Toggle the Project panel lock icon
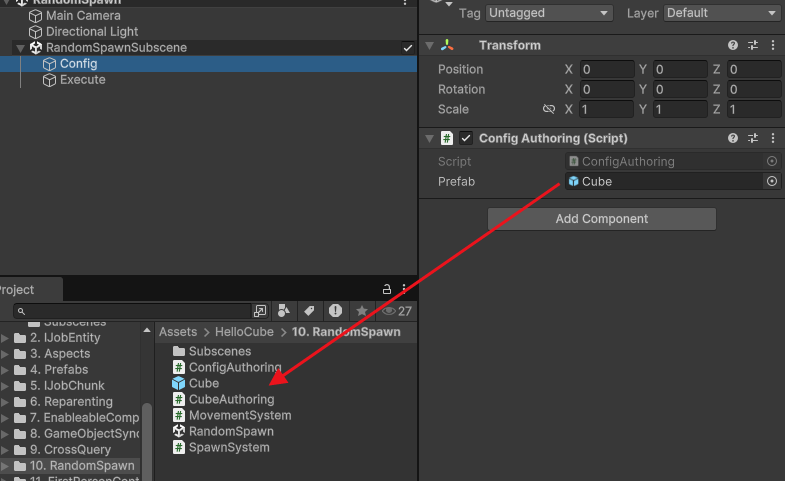This screenshot has height=481, width=785. point(386,289)
